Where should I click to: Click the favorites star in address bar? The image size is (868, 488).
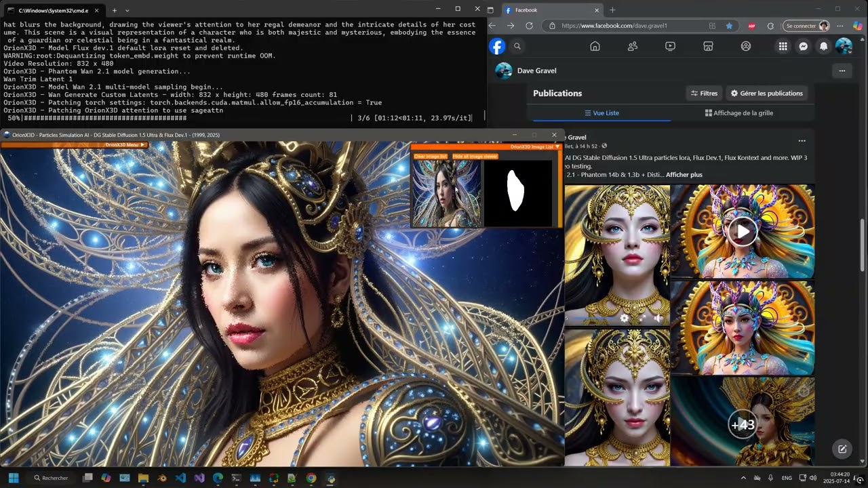point(729,26)
